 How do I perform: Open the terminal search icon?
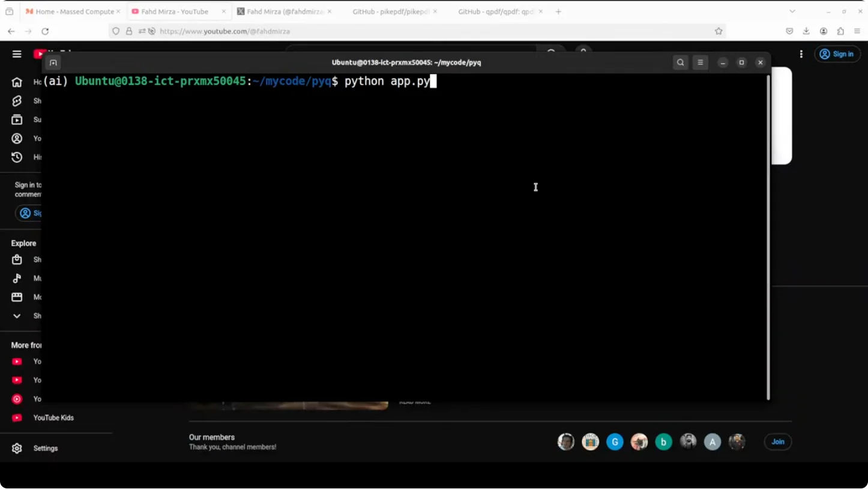coord(680,62)
